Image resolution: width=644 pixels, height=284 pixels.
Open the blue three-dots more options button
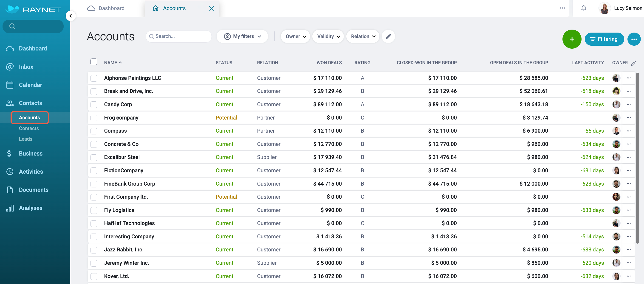(634, 39)
